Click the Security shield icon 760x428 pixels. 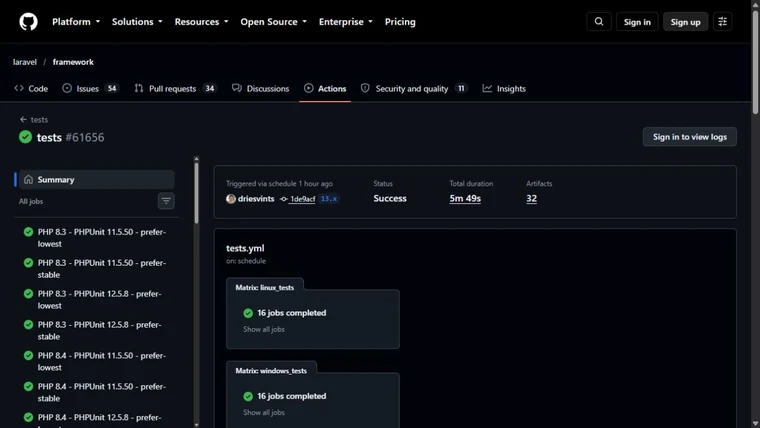pos(365,88)
